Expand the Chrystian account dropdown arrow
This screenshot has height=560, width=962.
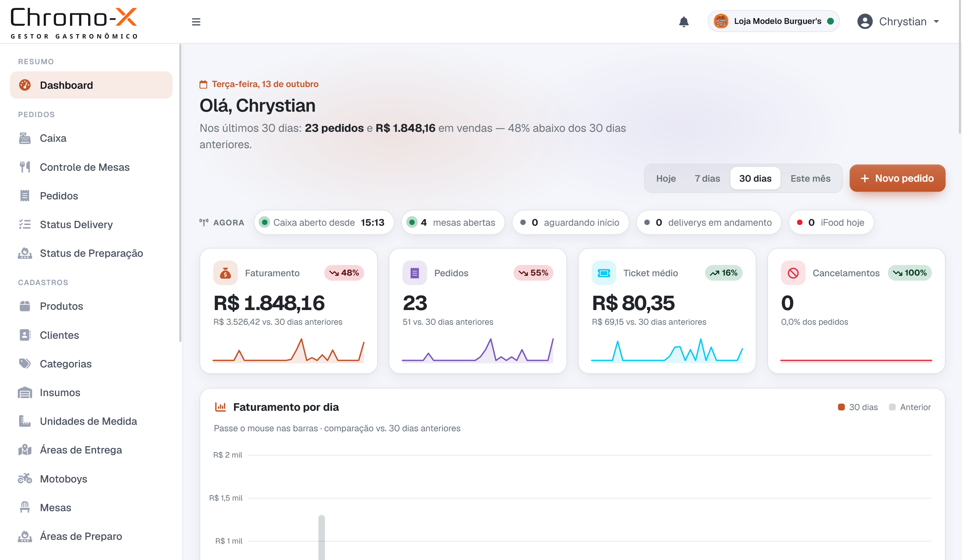tap(936, 22)
